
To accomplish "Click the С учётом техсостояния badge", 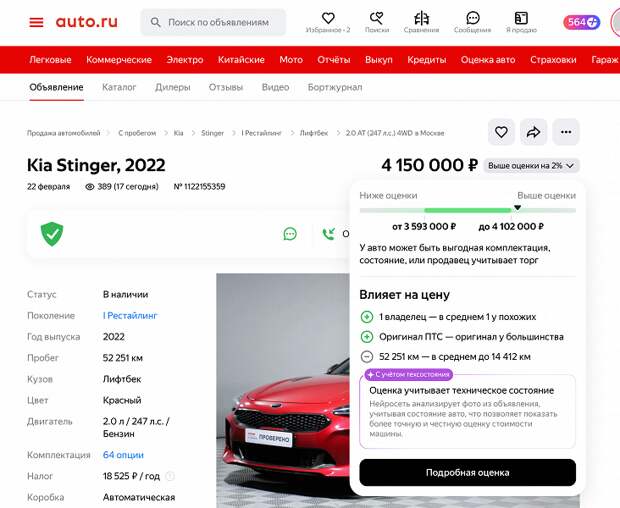I will (409, 374).
